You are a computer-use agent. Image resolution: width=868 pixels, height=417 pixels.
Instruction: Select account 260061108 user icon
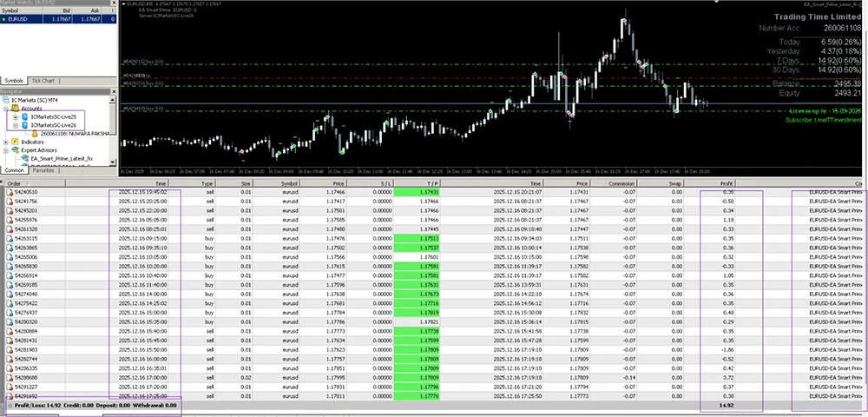[33, 134]
